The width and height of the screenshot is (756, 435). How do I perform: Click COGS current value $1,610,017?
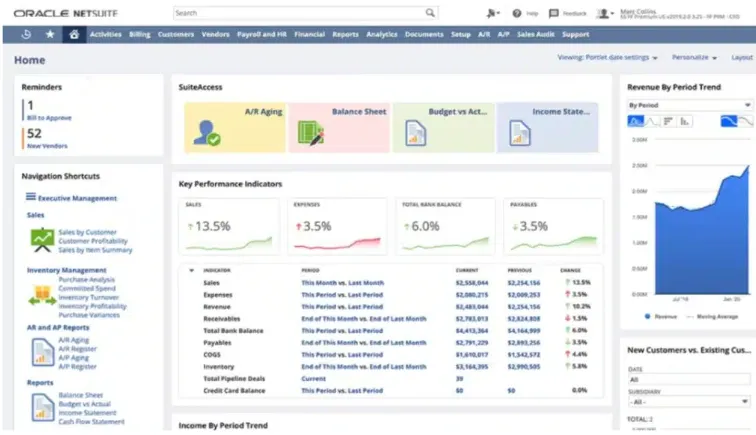coord(472,354)
